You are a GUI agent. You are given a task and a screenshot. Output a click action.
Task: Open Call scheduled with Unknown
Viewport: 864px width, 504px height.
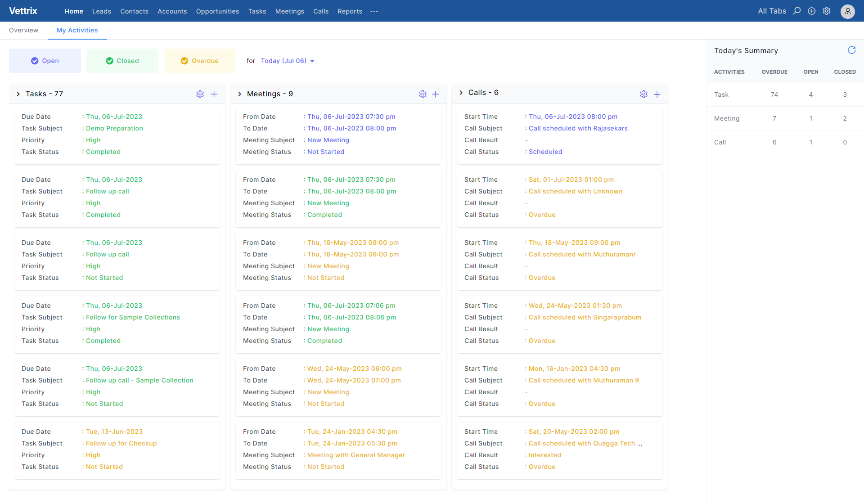click(576, 191)
